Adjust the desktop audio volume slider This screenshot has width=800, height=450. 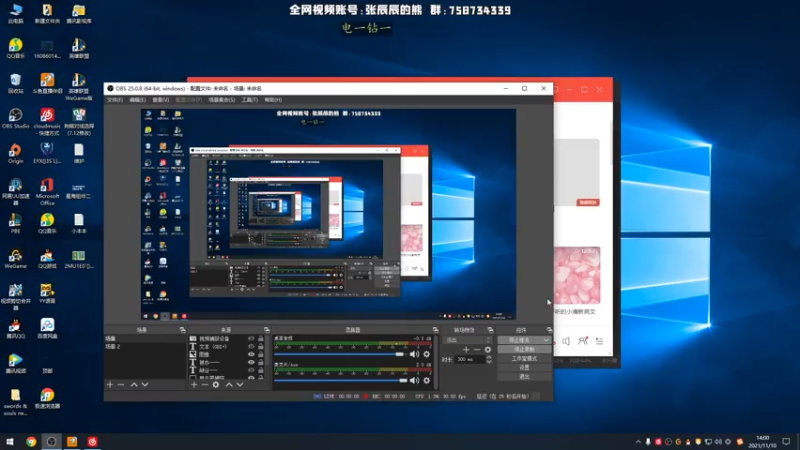[x=341, y=354]
